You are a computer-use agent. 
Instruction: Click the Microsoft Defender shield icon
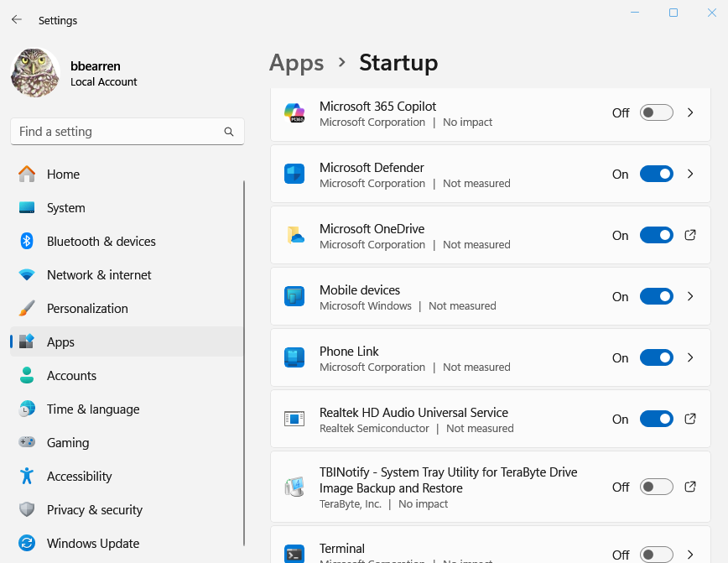[x=294, y=175]
